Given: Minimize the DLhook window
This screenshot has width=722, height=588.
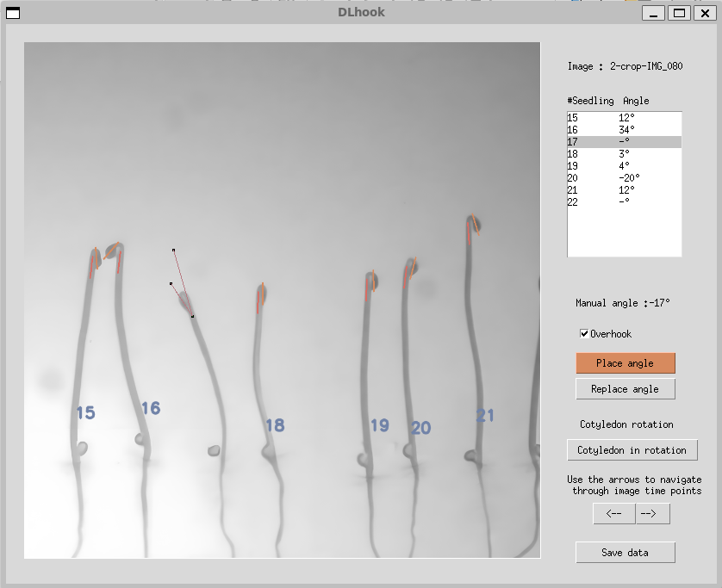Looking at the screenshot, I should coord(654,12).
